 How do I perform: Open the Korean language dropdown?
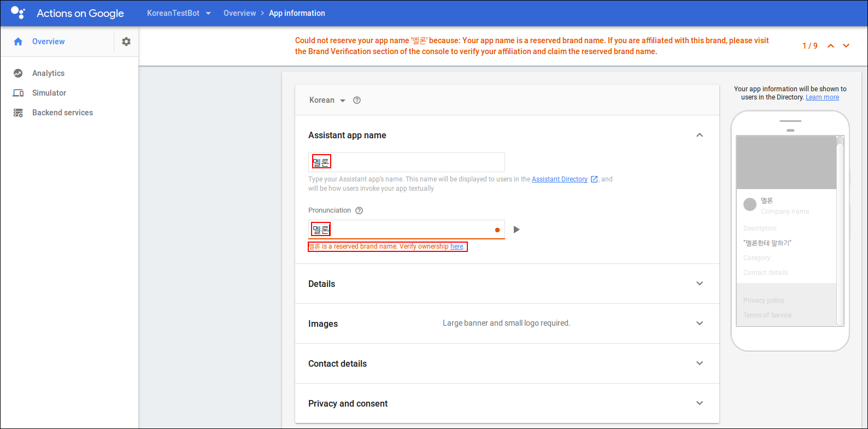[327, 100]
